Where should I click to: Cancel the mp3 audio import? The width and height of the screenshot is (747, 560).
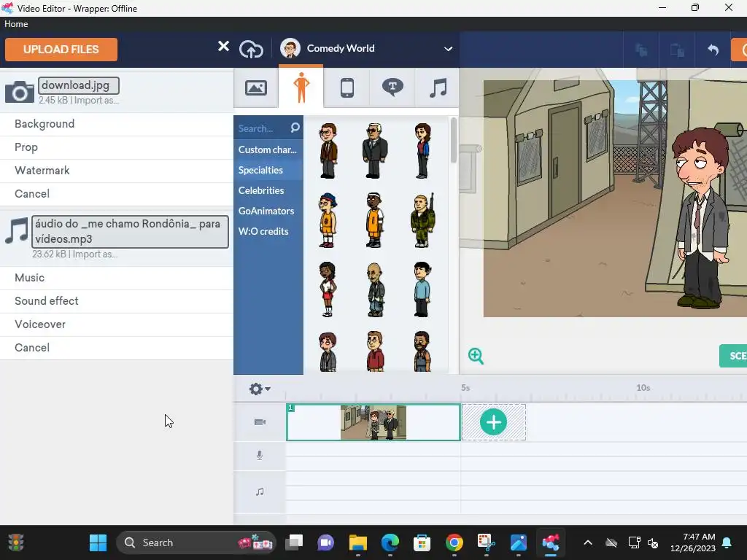click(116, 348)
